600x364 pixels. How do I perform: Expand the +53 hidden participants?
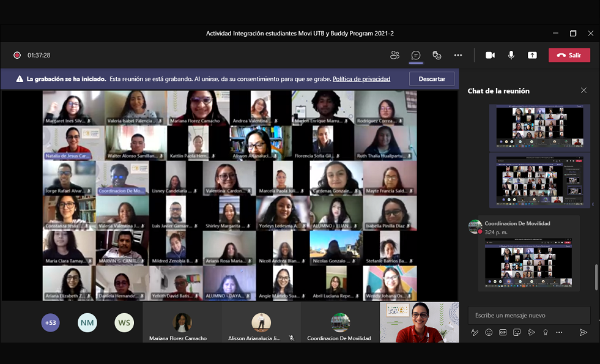coord(50,322)
